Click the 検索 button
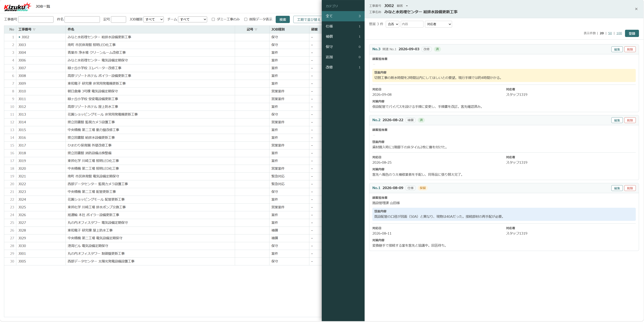Viewport: 644px width, 322px height. 283,19
